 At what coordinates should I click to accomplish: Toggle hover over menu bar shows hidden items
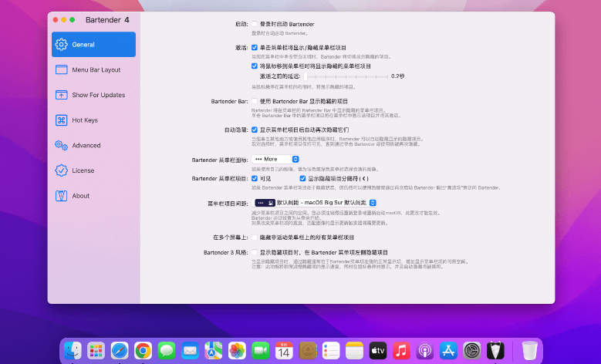pyautogui.click(x=255, y=66)
